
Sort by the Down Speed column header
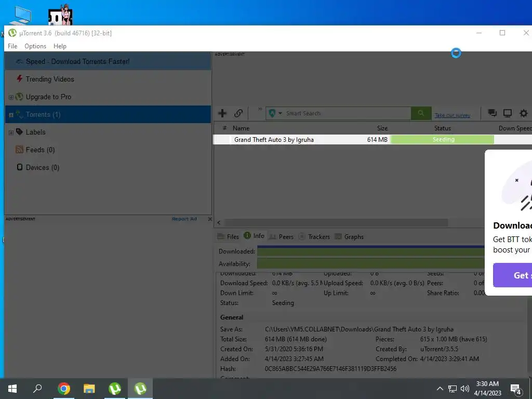coord(515,128)
